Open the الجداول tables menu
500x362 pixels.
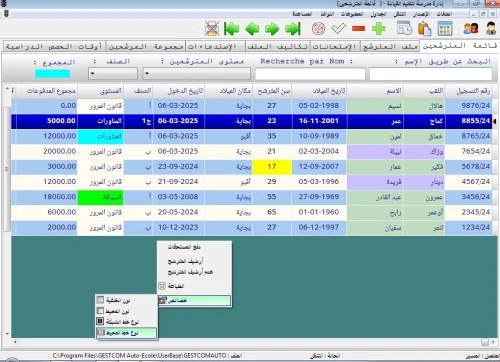pyautogui.click(x=378, y=14)
